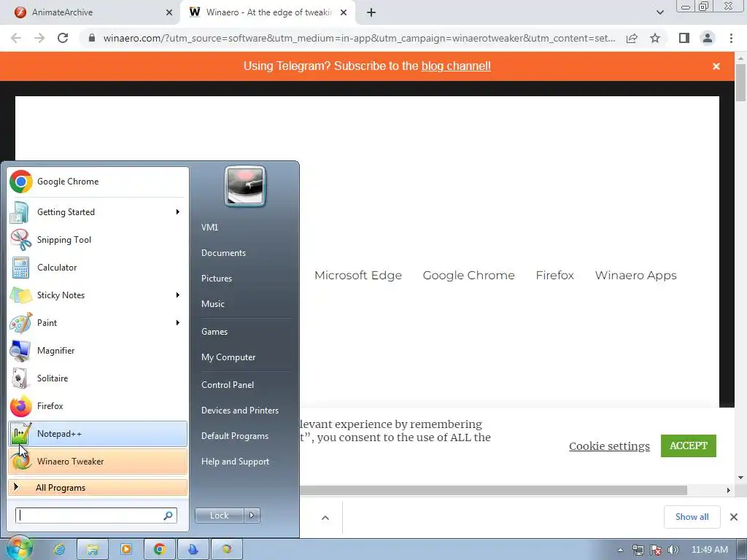Open Firefox site category link
The image size is (747, 560).
554,275
